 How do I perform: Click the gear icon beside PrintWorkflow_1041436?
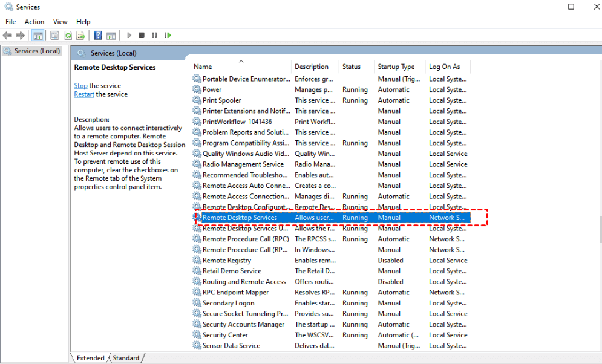pos(197,121)
